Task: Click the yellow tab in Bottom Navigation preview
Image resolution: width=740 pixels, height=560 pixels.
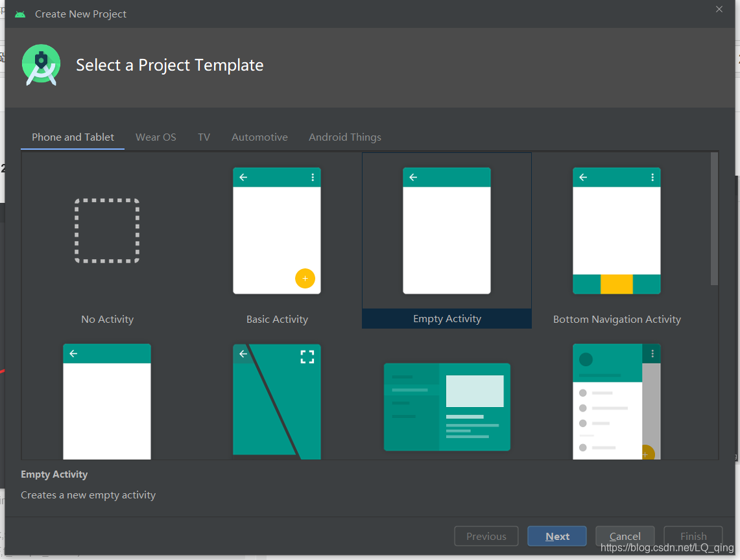Action: click(x=616, y=284)
